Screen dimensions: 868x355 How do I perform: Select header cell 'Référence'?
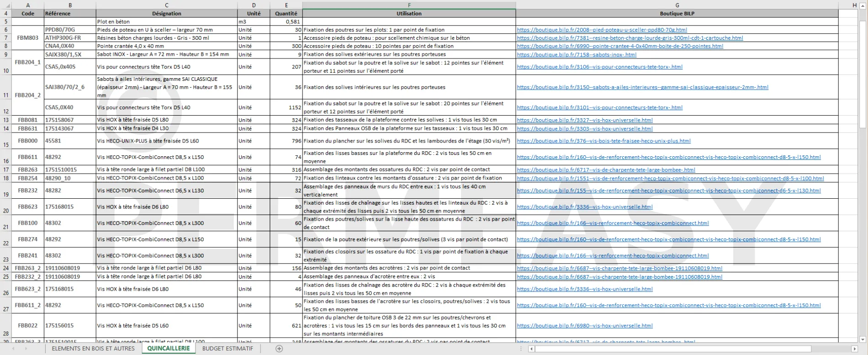pos(70,14)
